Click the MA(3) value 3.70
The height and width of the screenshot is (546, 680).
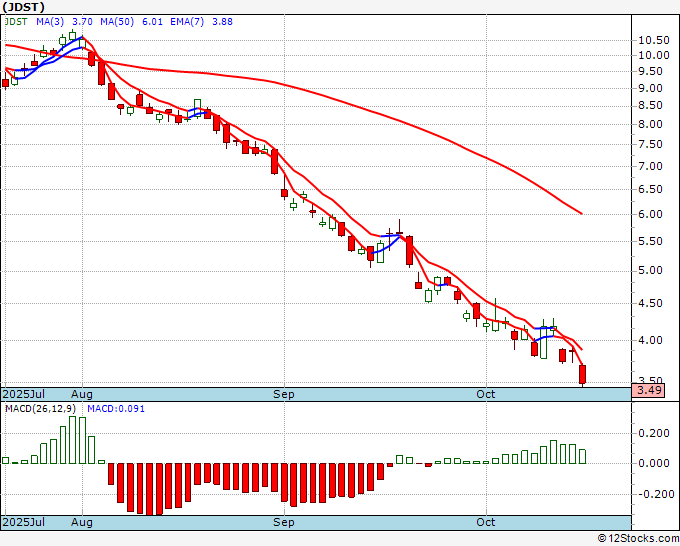point(82,22)
